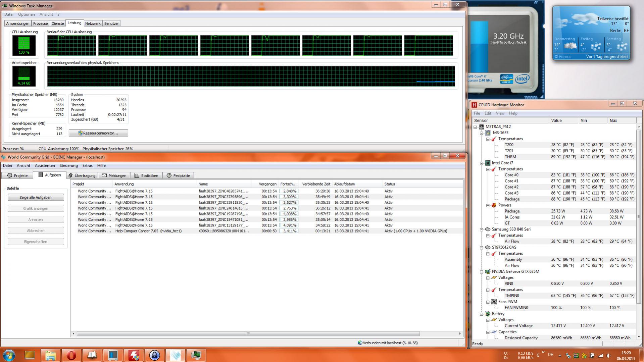Viewport: 644px width, 362px height.
Task: Collapse the Intel Core i7 tree node
Action: coord(482,163)
